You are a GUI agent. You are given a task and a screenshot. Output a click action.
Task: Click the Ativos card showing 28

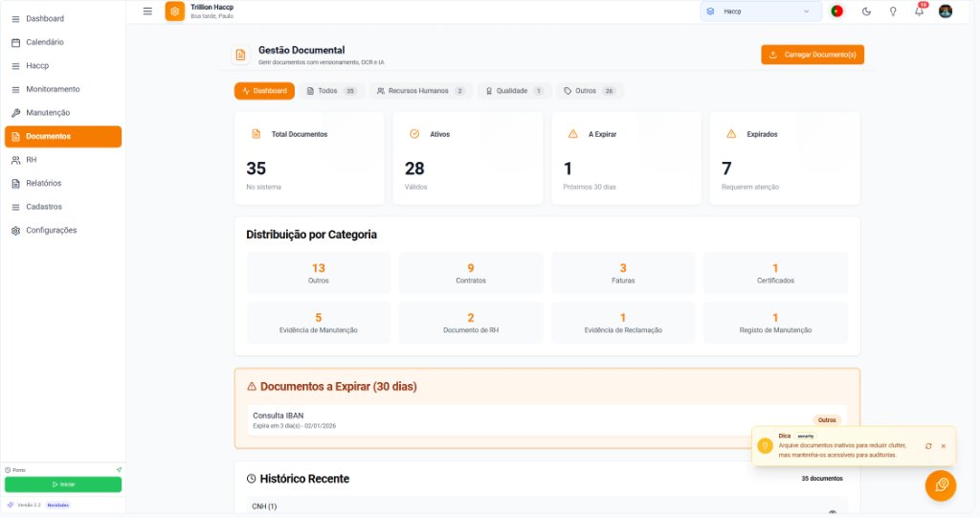pos(468,158)
